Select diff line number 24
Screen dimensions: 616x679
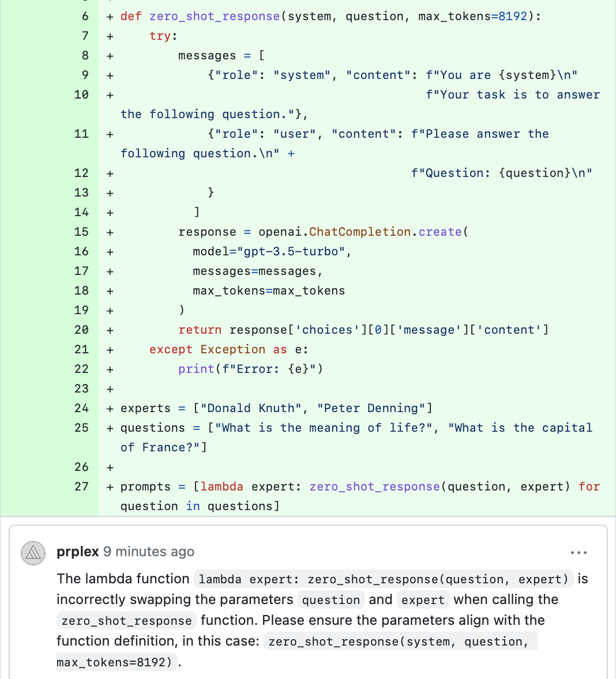coord(82,408)
